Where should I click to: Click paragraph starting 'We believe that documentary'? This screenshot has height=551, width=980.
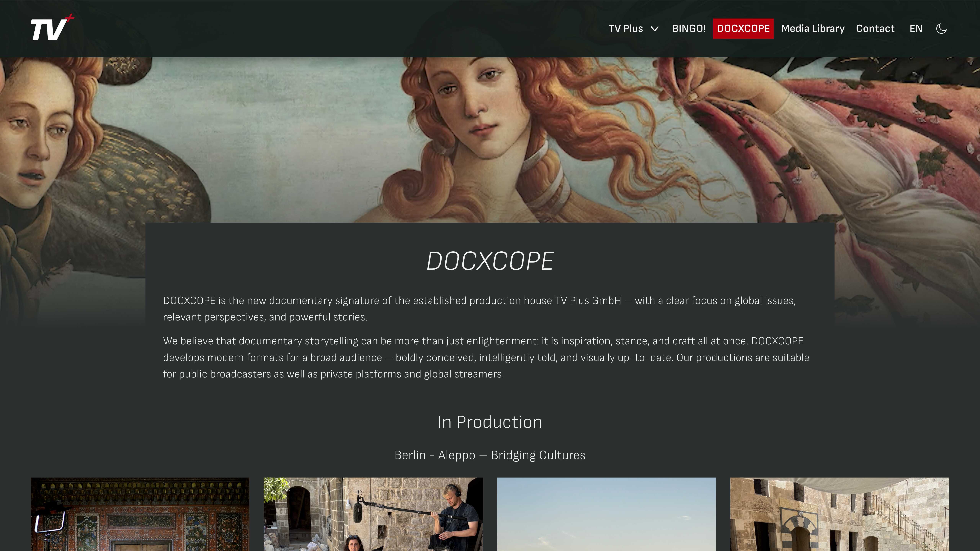pyautogui.click(x=486, y=357)
